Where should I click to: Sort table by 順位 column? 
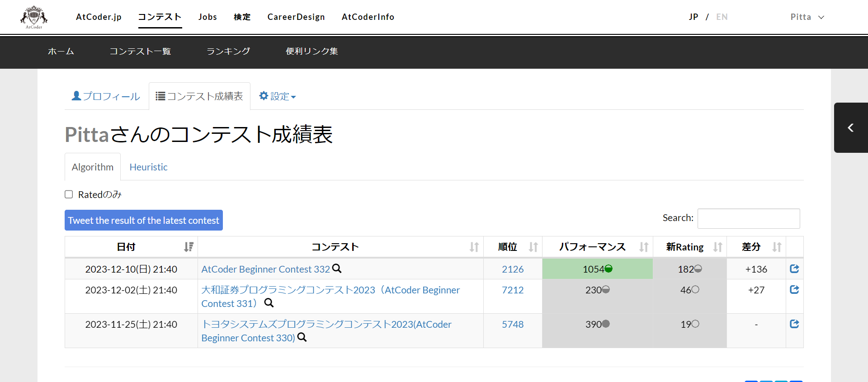click(x=513, y=247)
